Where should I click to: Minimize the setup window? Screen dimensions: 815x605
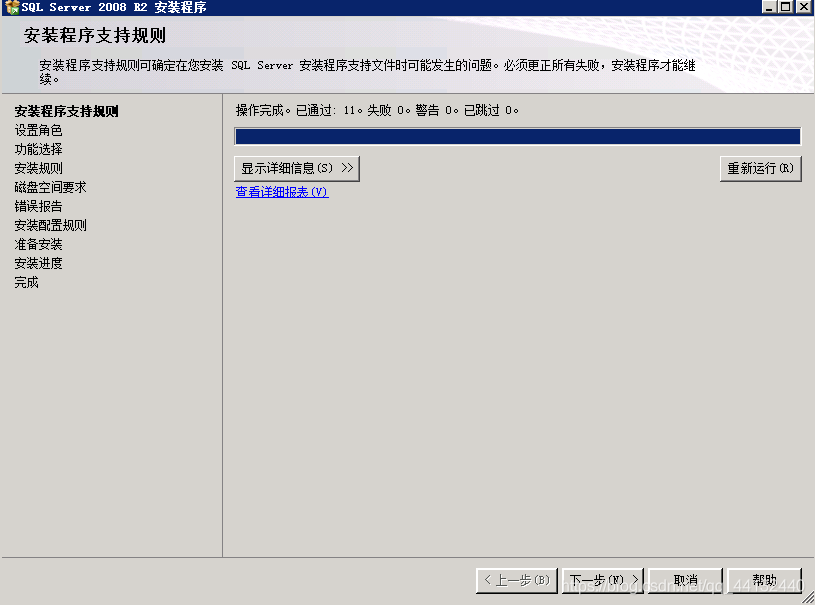point(770,7)
